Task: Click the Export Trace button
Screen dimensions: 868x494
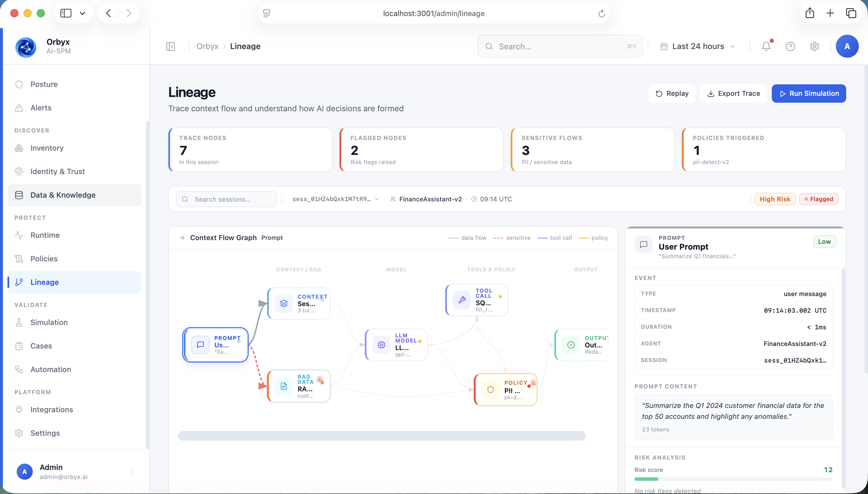Action: 734,93
